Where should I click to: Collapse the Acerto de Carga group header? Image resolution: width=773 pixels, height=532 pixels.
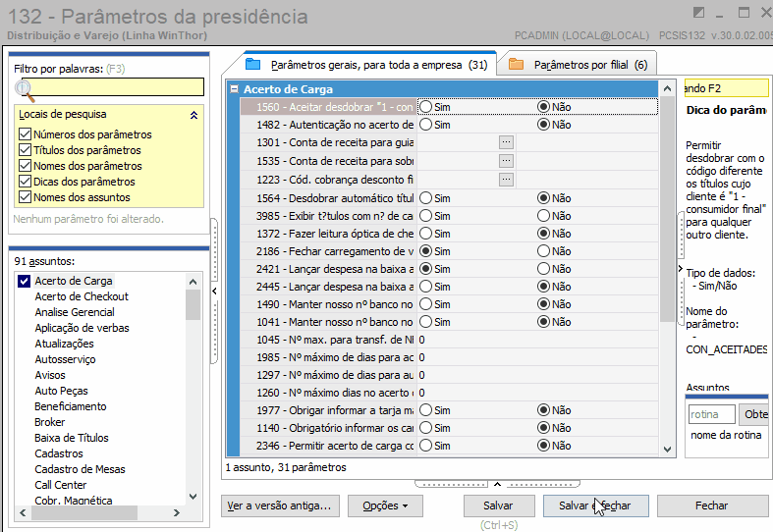(235, 89)
